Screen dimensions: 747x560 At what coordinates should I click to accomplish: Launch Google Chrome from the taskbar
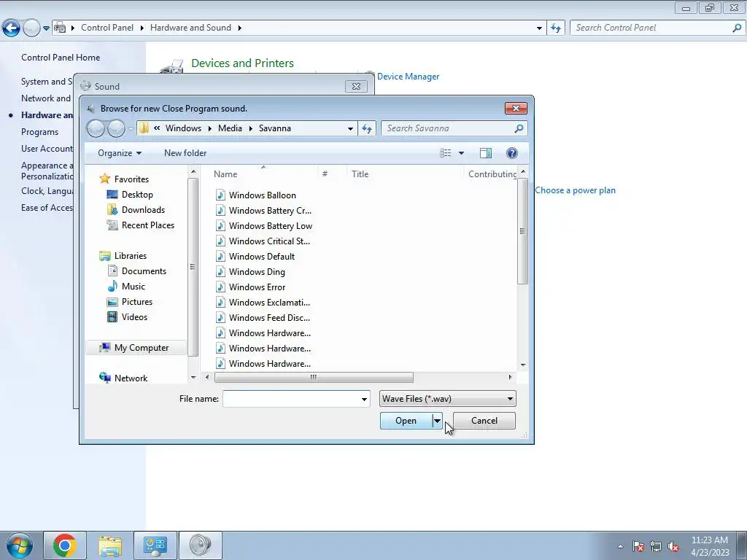[65, 545]
